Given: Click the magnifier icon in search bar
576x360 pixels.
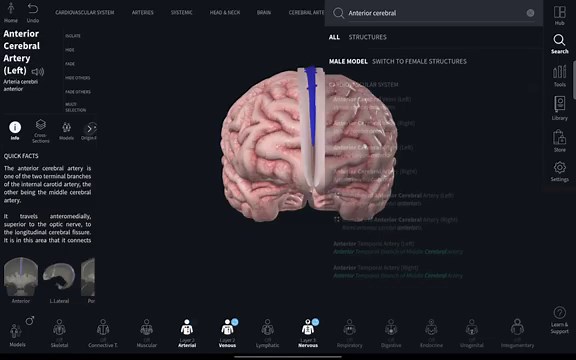Looking at the screenshot, I should pyautogui.click(x=338, y=13).
